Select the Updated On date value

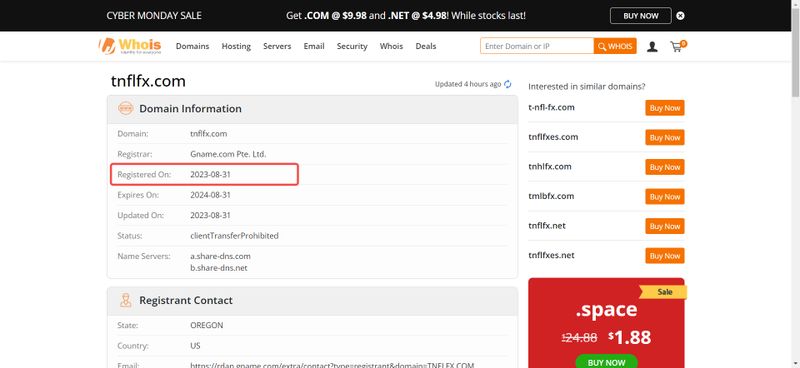pos(210,215)
